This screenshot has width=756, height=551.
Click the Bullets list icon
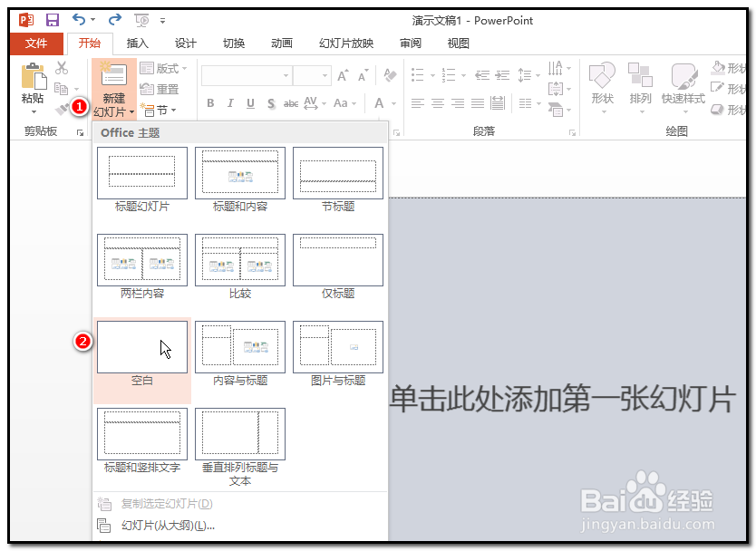(x=418, y=75)
